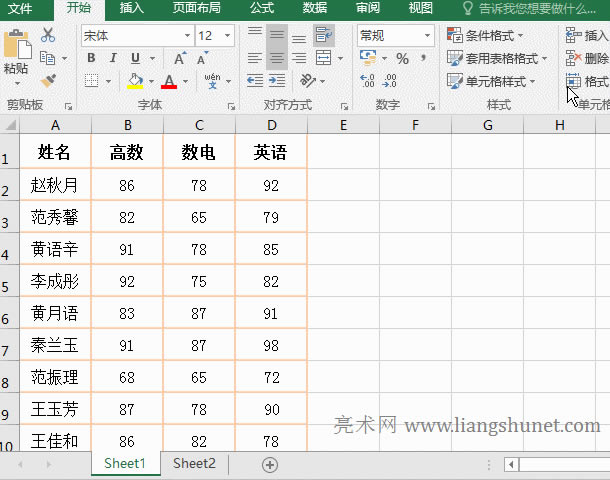610x480 pixels.
Task: Toggle Bold formatting
Action: point(91,59)
